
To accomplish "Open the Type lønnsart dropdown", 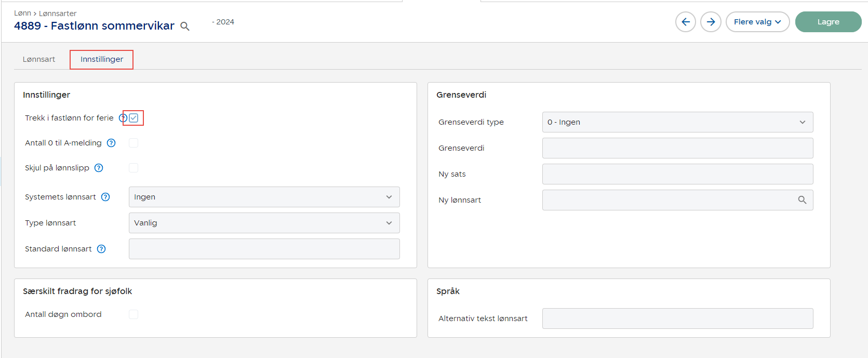I will pyautogui.click(x=264, y=223).
